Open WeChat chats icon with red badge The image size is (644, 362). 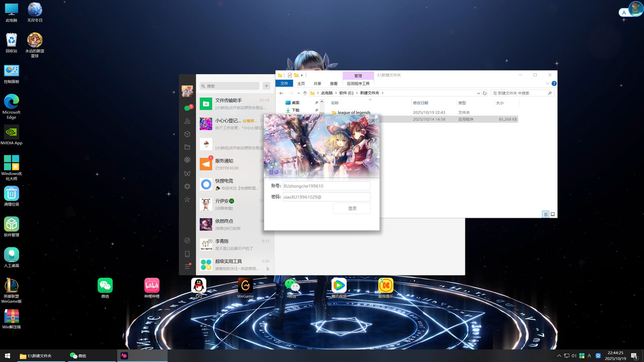click(188, 108)
